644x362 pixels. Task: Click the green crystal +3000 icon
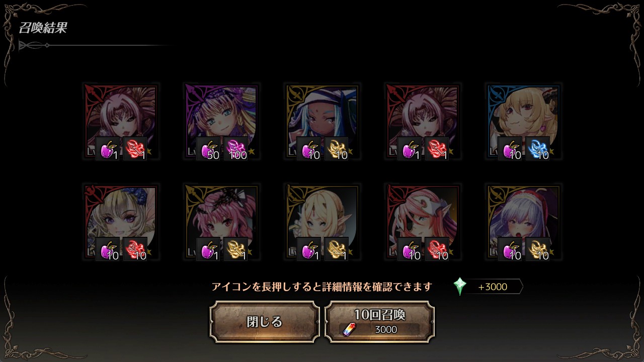(459, 287)
